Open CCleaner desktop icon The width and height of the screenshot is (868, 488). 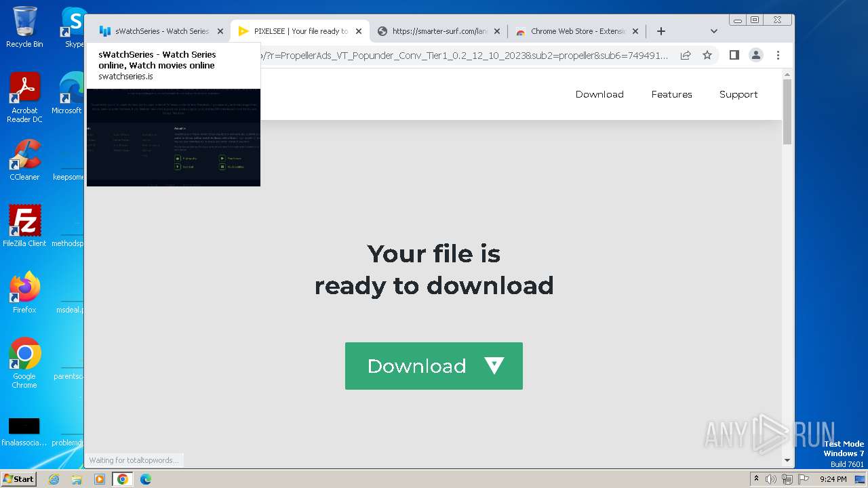point(24,160)
